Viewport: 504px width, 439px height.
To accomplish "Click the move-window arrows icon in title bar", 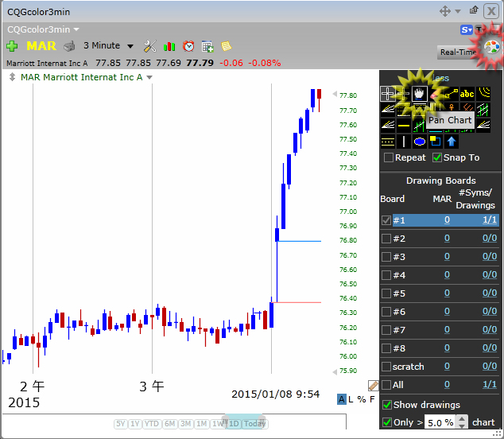I will click(445, 12).
